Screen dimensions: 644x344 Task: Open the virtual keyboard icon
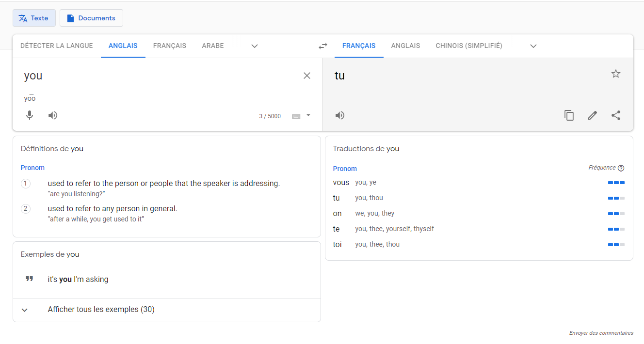[x=296, y=116]
